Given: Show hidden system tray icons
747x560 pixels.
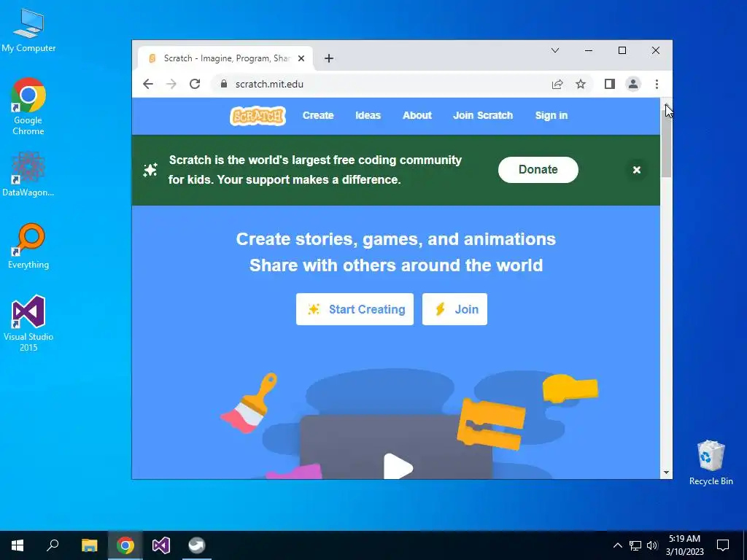Looking at the screenshot, I should pos(617,545).
